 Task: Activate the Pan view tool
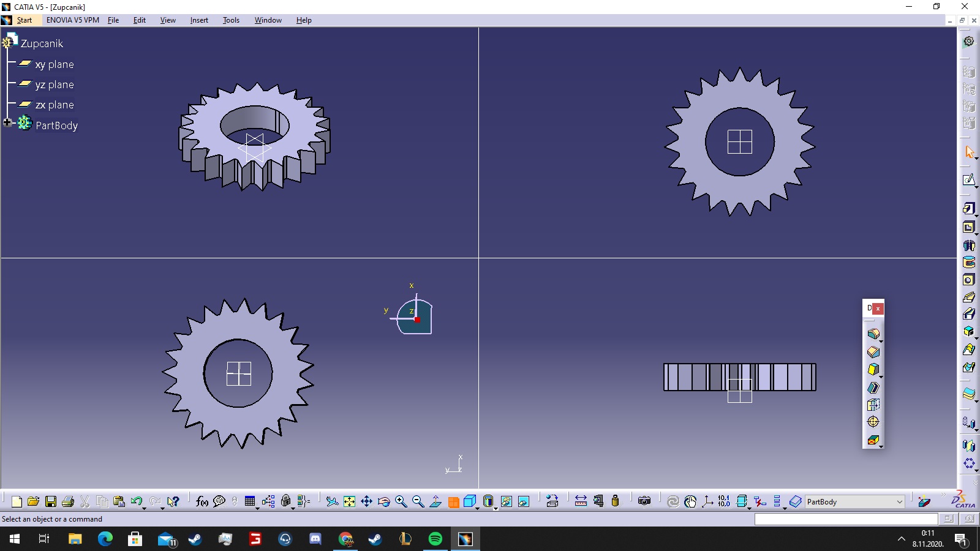coord(366,502)
